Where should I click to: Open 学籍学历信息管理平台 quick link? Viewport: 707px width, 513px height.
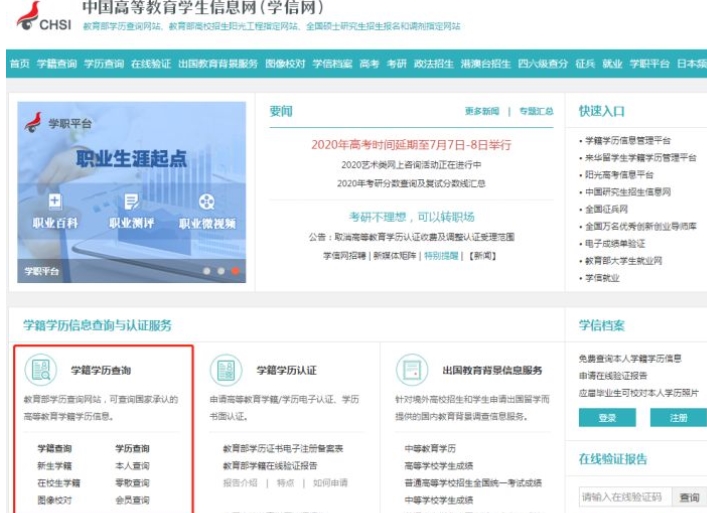(627, 141)
